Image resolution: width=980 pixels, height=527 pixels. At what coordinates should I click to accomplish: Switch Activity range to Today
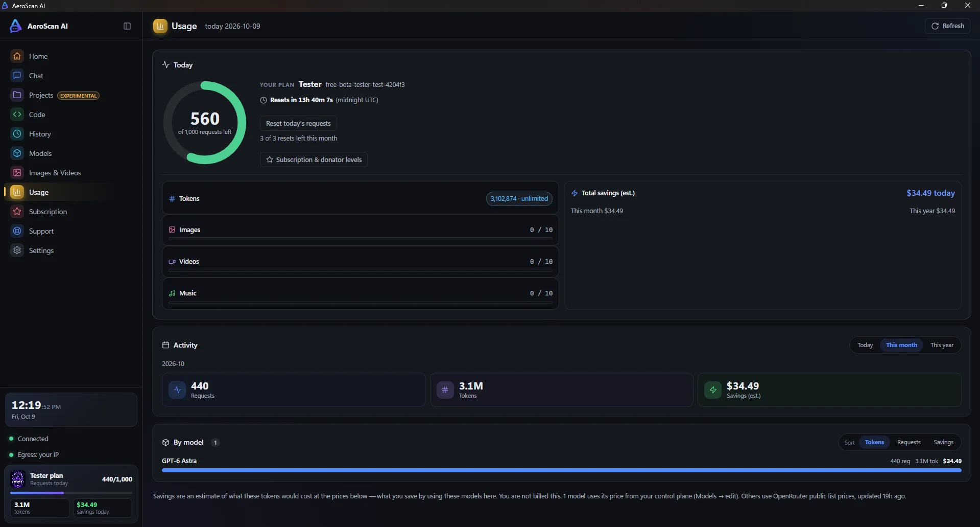(x=865, y=345)
